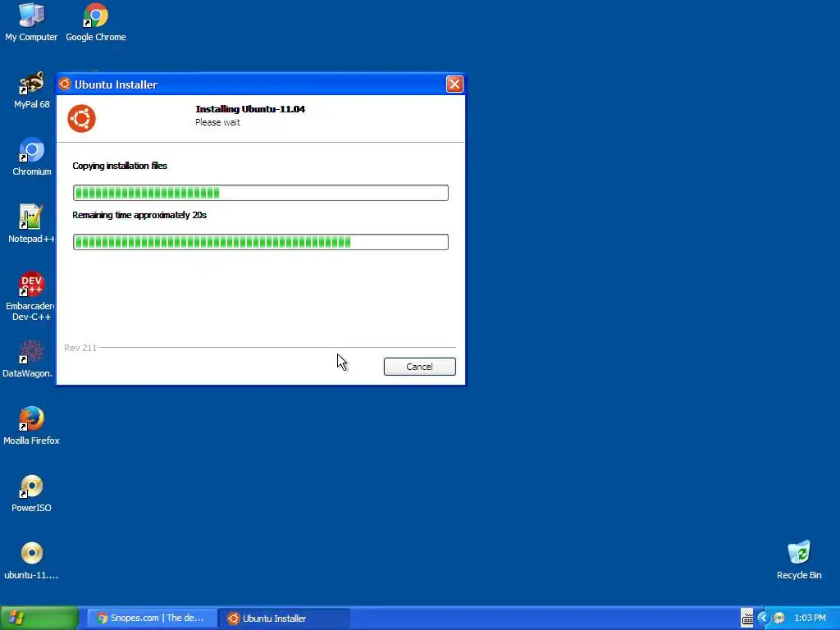This screenshot has width=840, height=630.
Task: Open the My Computer desktop icon
Action: 31,22
